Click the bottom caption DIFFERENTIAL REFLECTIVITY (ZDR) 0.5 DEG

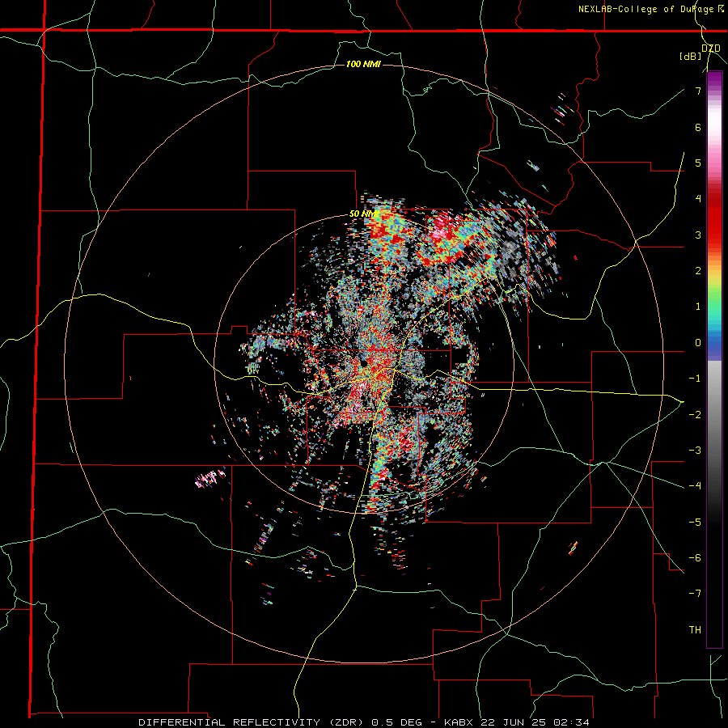(x=281, y=722)
